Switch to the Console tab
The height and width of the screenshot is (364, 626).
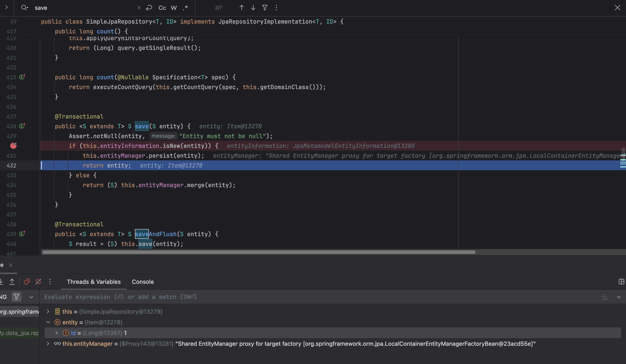143,282
